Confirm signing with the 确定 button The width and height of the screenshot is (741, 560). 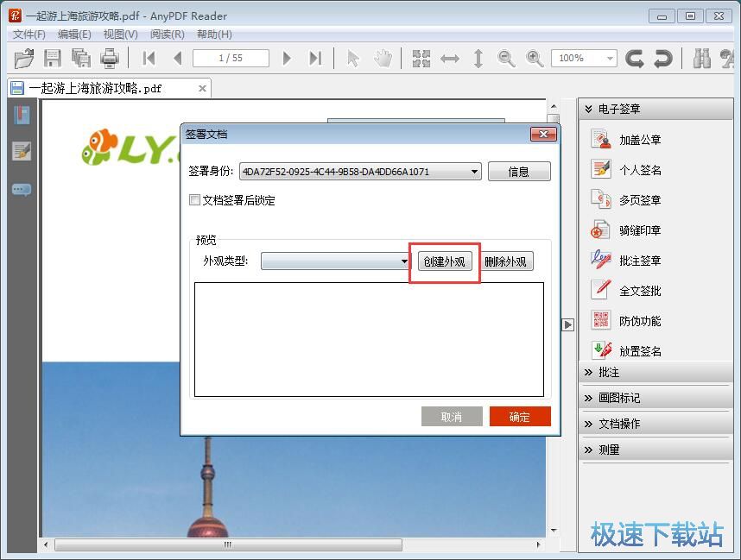coord(520,416)
